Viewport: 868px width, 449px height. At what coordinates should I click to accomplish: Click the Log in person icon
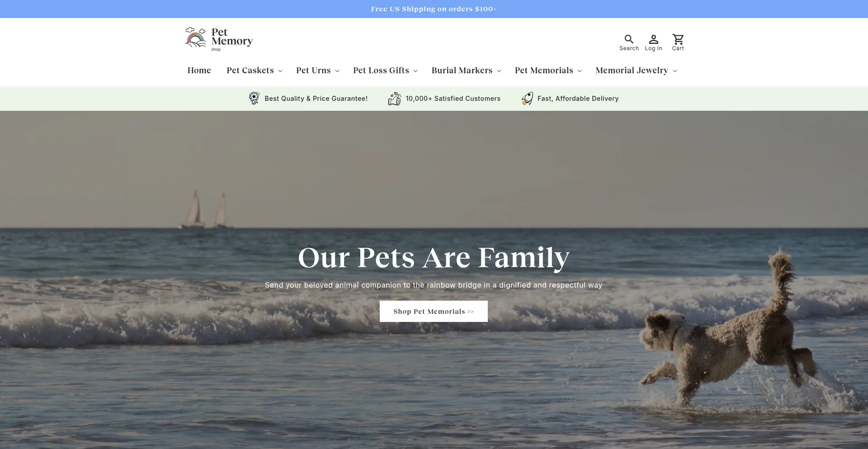pos(653,39)
